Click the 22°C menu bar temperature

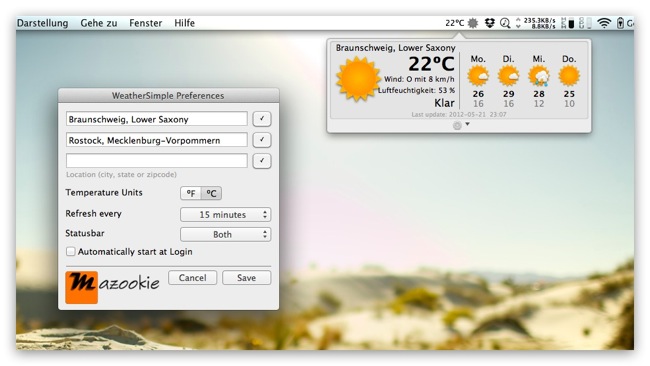[x=455, y=23]
